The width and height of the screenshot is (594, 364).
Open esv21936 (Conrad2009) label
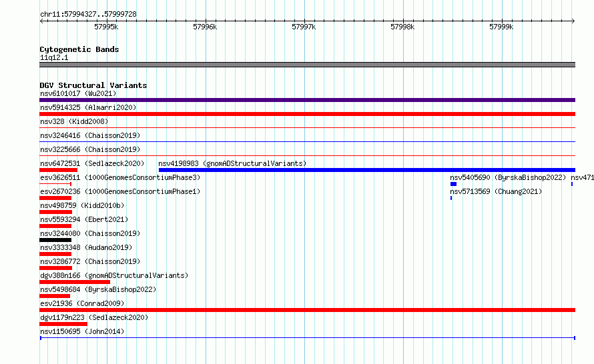pos(82,303)
